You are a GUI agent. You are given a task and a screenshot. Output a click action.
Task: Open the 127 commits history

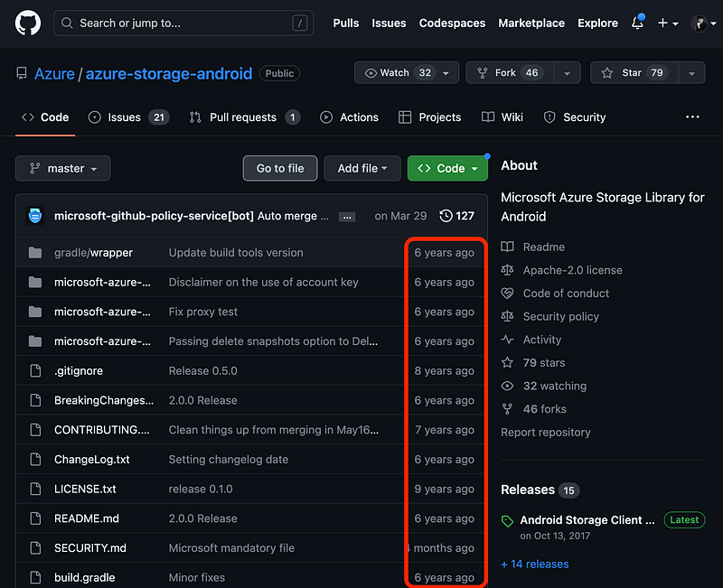(457, 216)
